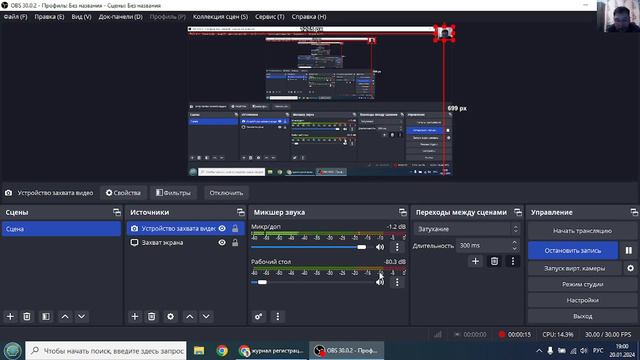Image resolution: width=640 pixels, height=360 pixels.
Task: Move scene down arrow in Scenes panel
Action: coord(82,316)
